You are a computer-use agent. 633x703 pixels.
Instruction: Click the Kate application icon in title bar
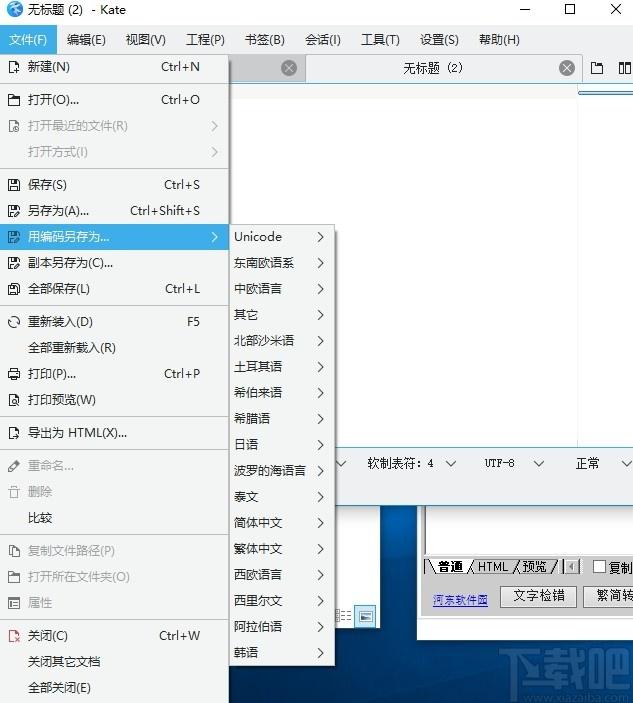click(x=14, y=9)
